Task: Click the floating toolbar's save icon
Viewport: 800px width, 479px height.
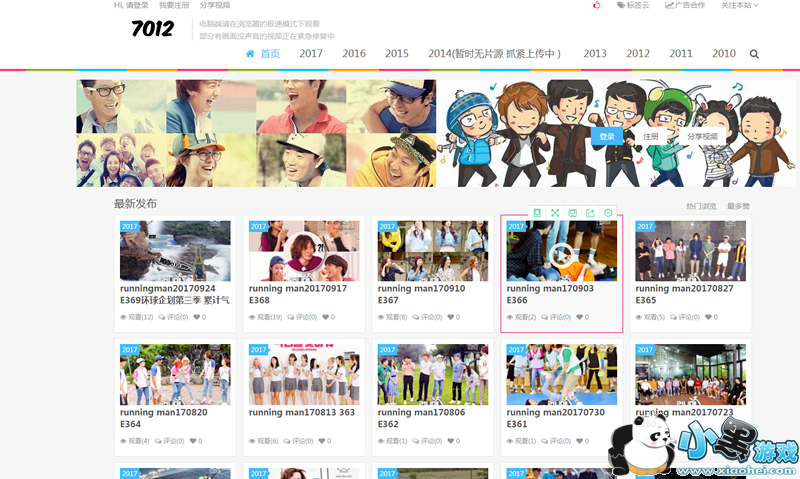Action: [572, 213]
